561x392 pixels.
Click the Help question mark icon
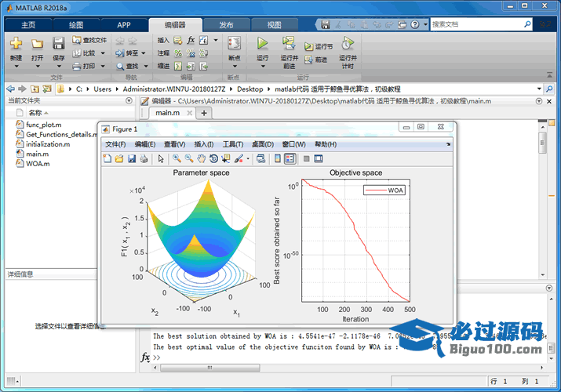pyautogui.click(x=414, y=24)
